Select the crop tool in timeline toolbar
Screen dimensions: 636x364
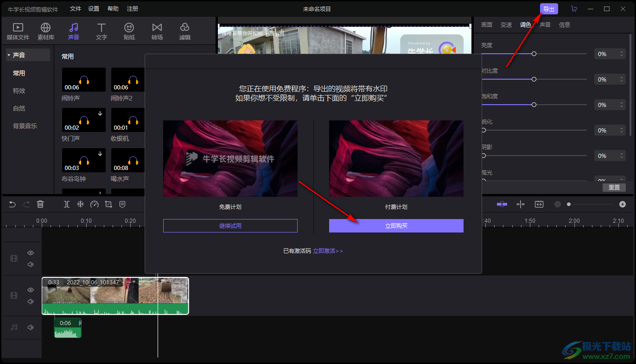pyautogui.click(x=108, y=204)
